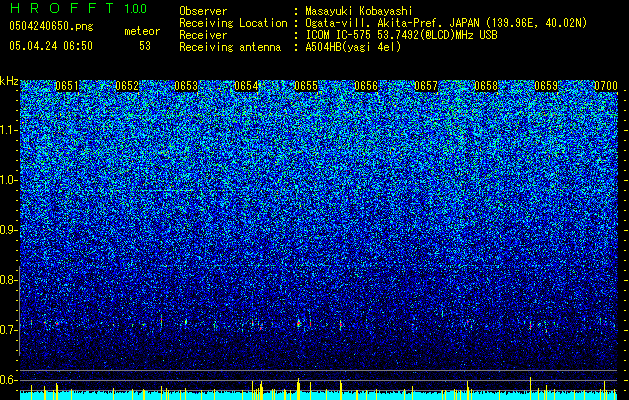Click the Receiving antenna field label
Screen dimensions: 629x400
coord(230,47)
